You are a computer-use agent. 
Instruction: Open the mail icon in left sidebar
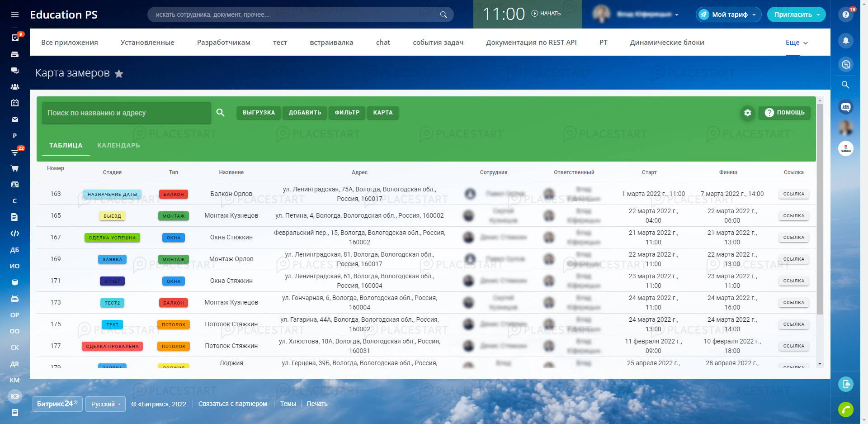tap(15, 119)
